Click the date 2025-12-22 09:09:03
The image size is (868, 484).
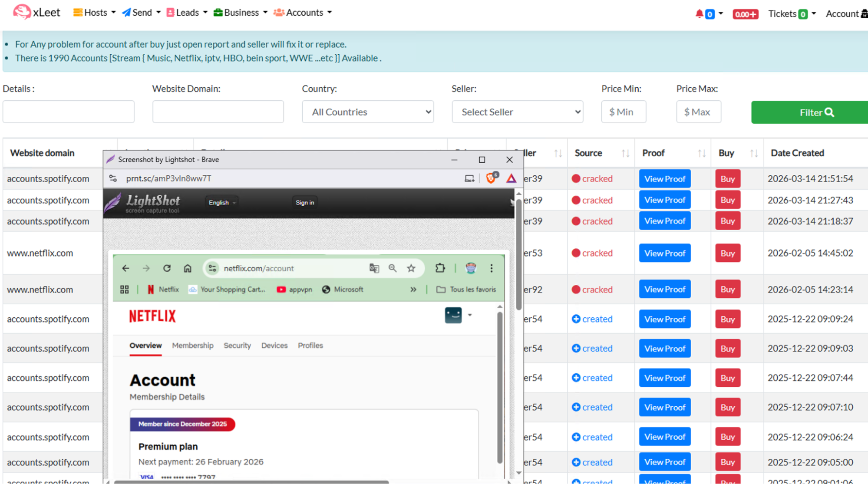(810, 349)
